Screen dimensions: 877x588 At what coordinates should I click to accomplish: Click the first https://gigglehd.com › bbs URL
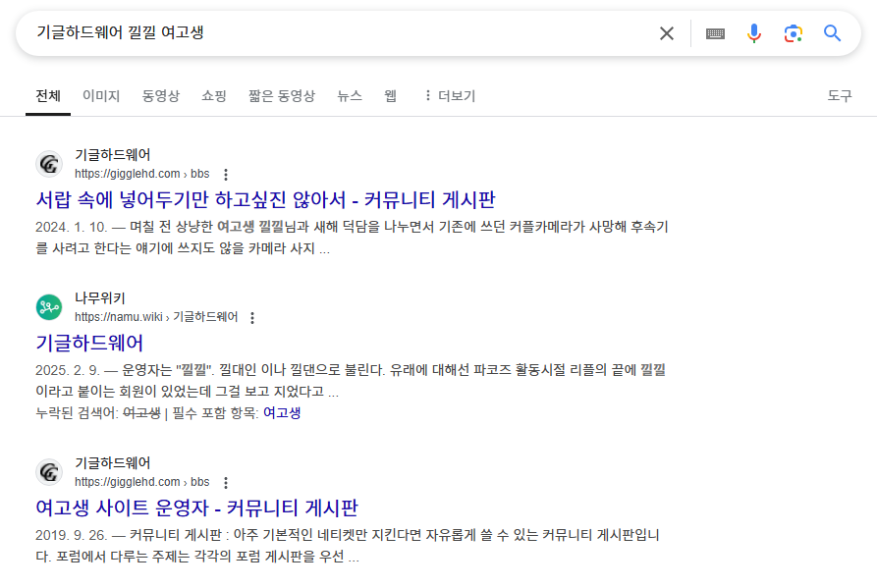(142, 174)
